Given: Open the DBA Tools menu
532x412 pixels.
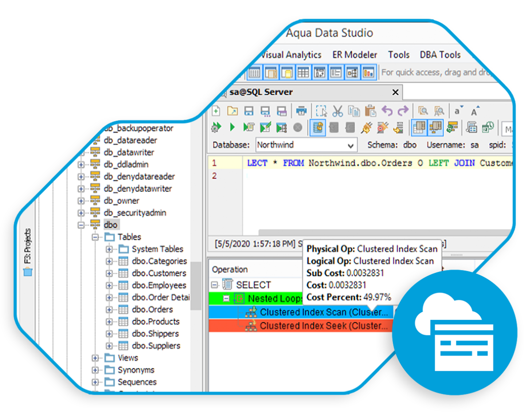Looking at the screenshot, I should tap(440, 55).
